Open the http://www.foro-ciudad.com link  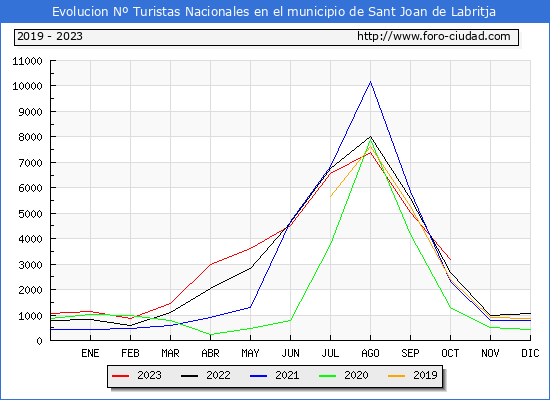click(x=434, y=36)
